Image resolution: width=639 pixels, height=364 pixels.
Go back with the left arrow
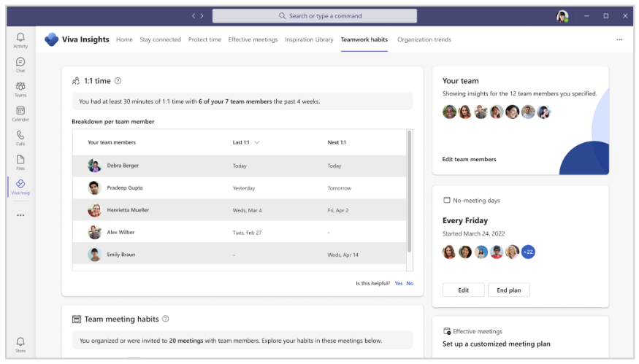[194, 16]
